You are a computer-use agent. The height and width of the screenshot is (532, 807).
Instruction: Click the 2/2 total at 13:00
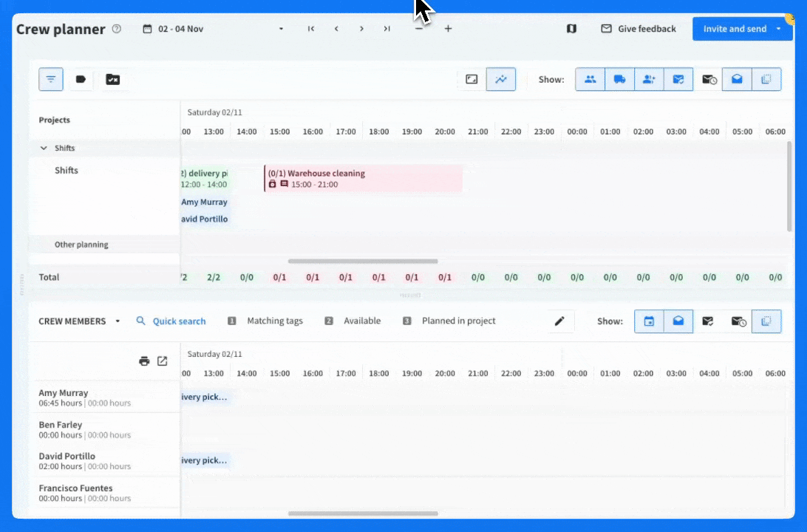pyautogui.click(x=214, y=277)
